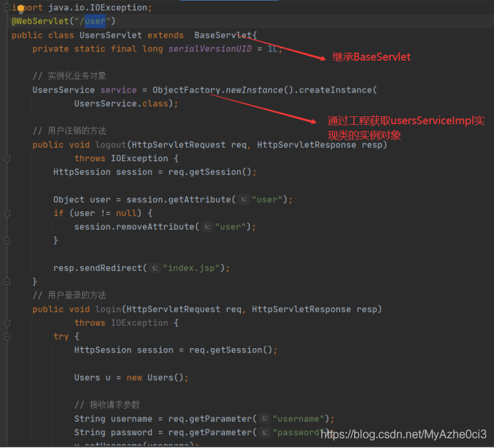
Task: Collapse the try block fold marker
Action: click(7, 337)
